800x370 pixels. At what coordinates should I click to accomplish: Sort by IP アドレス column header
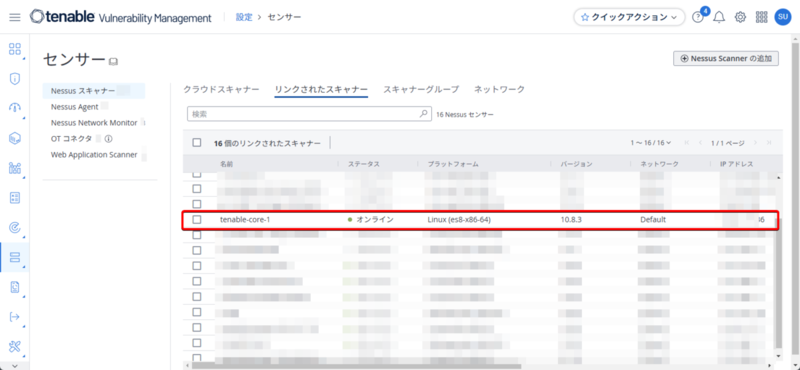(736, 164)
